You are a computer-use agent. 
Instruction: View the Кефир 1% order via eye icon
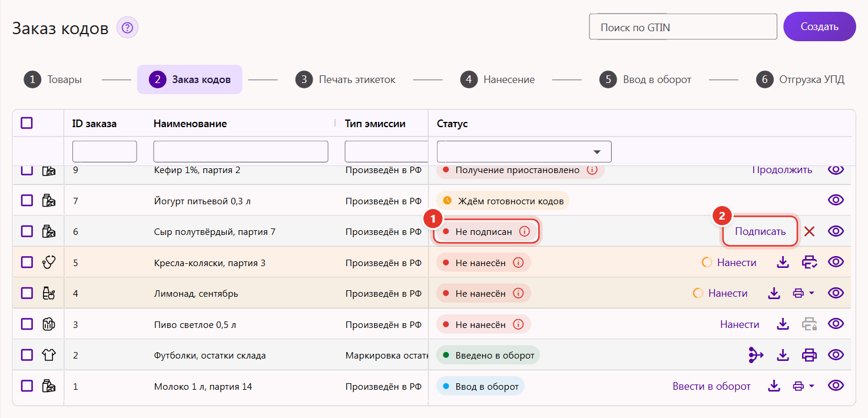[x=836, y=170]
